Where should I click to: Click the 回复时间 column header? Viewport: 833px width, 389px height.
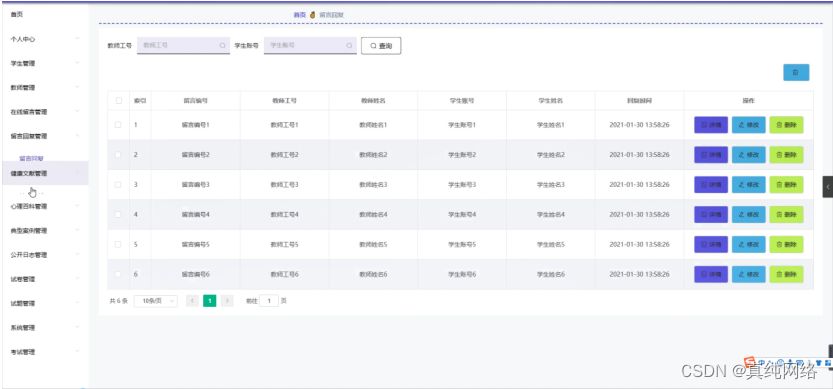(x=639, y=100)
